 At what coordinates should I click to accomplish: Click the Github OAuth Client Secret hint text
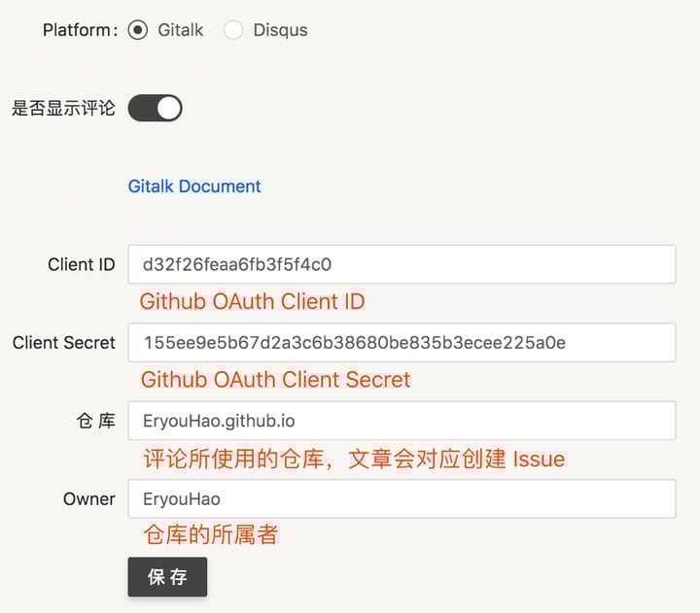[x=275, y=380]
